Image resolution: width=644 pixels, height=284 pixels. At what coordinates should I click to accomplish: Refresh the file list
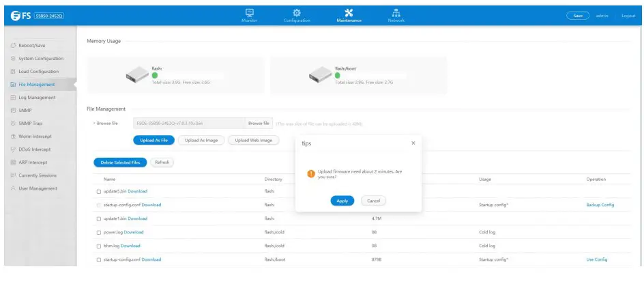(162, 162)
